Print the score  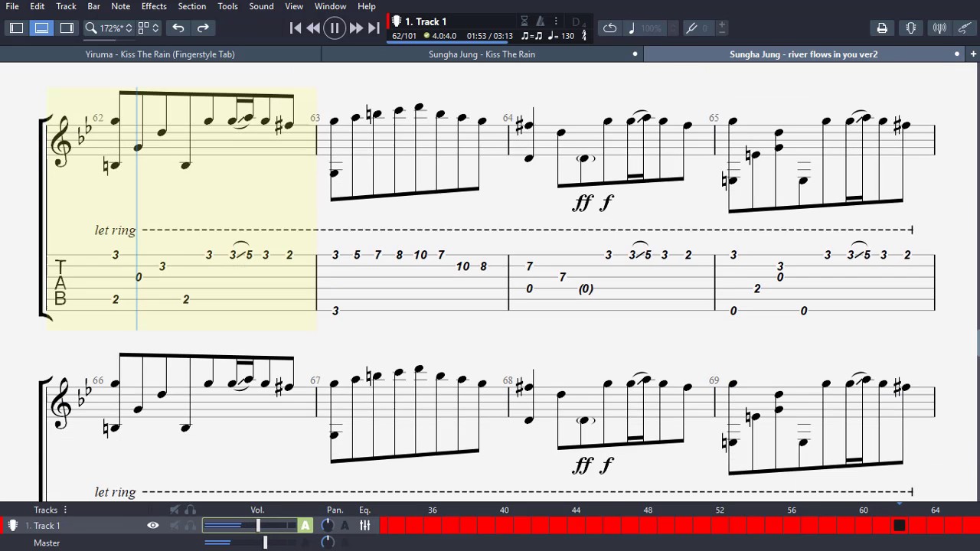882,28
